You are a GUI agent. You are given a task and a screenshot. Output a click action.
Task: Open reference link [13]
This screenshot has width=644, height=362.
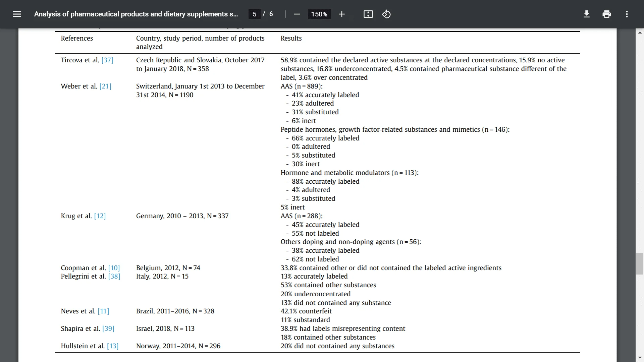(x=113, y=346)
